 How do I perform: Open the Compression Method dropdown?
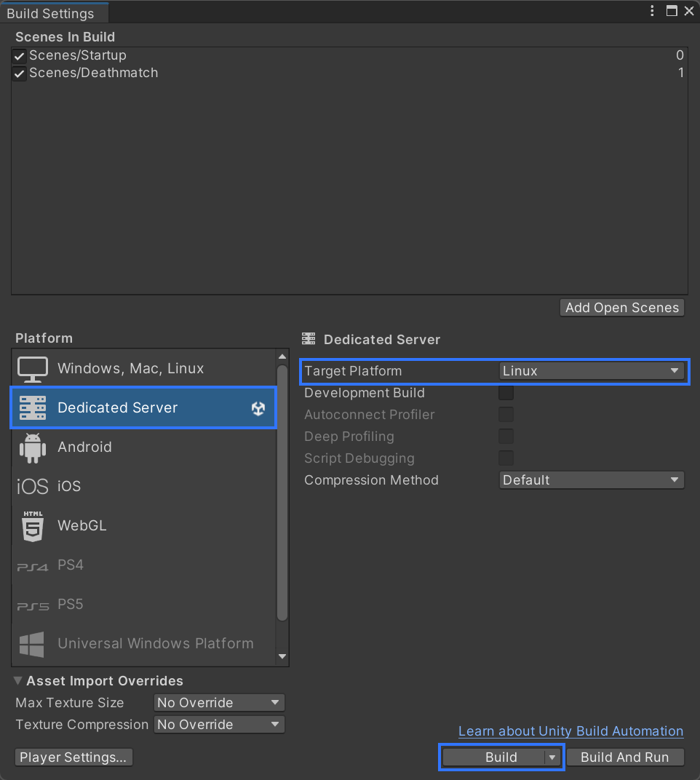pos(592,480)
